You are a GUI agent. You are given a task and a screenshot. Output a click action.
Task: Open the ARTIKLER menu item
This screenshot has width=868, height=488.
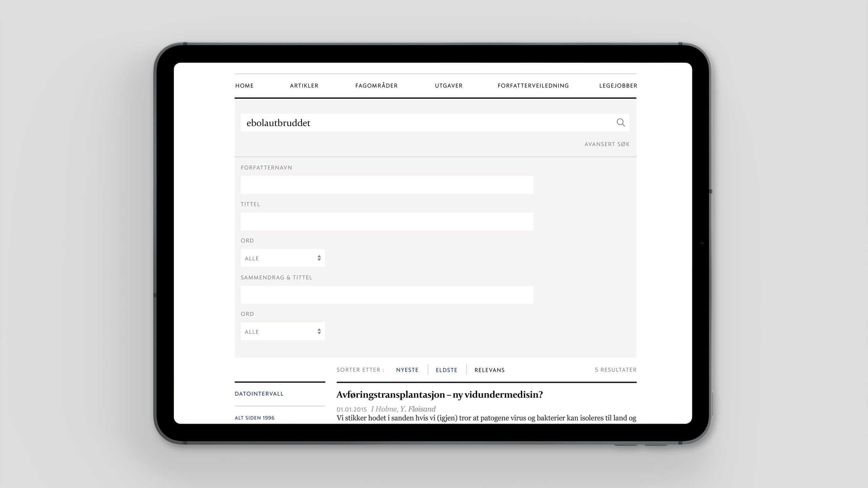pos(304,86)
